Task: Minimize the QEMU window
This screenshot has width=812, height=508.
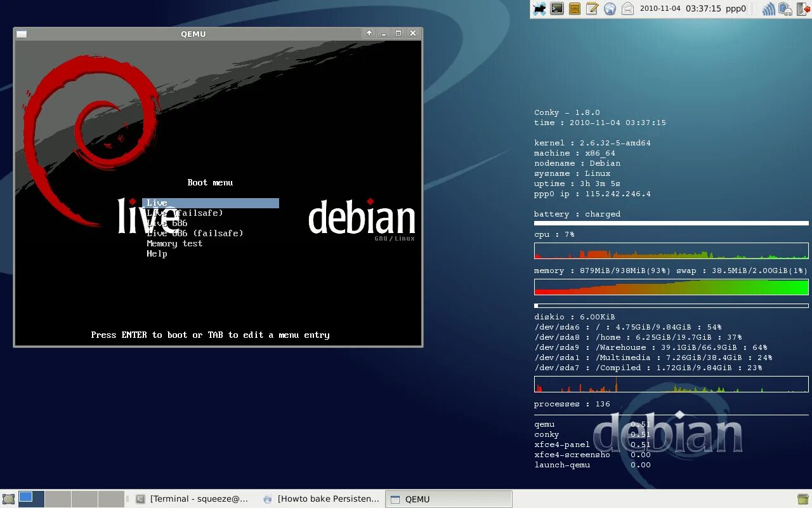Action: (384, 34)
